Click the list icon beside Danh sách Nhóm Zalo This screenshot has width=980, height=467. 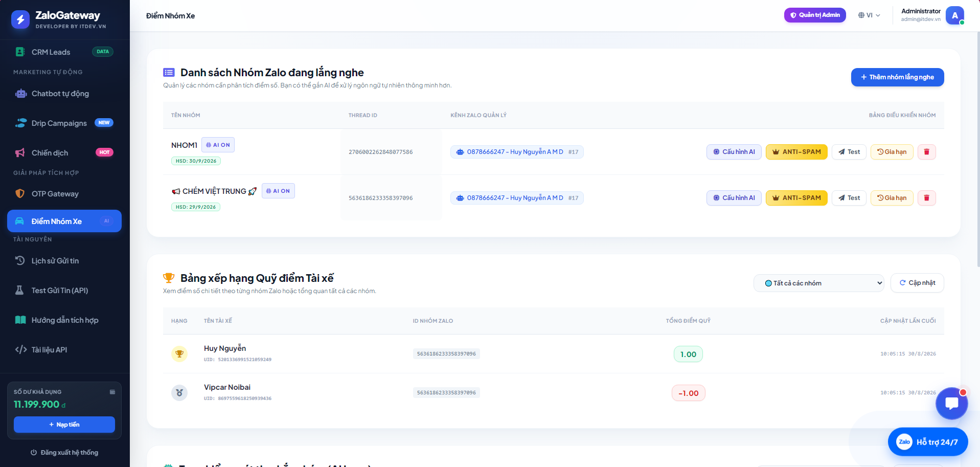pyautogui.click(x=169, y=73)
